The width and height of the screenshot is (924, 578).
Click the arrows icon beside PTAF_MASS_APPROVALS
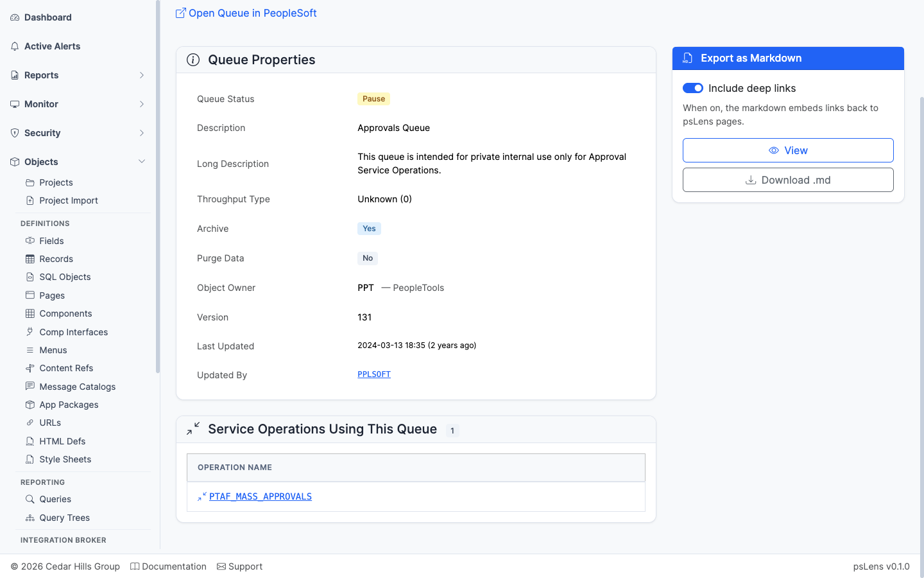pyautogui.click(x=202, y=496)
